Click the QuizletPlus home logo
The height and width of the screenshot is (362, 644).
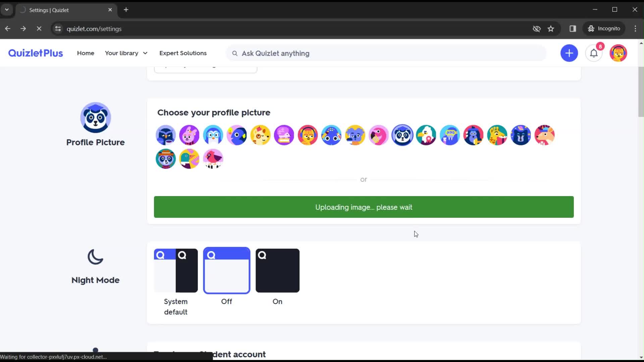coord(35,53)
